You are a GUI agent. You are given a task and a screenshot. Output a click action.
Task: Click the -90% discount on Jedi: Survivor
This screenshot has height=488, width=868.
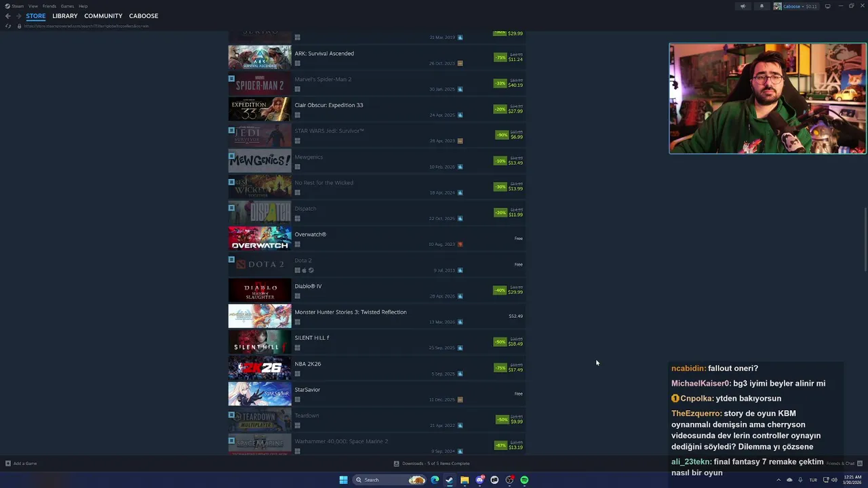point(502,135)
